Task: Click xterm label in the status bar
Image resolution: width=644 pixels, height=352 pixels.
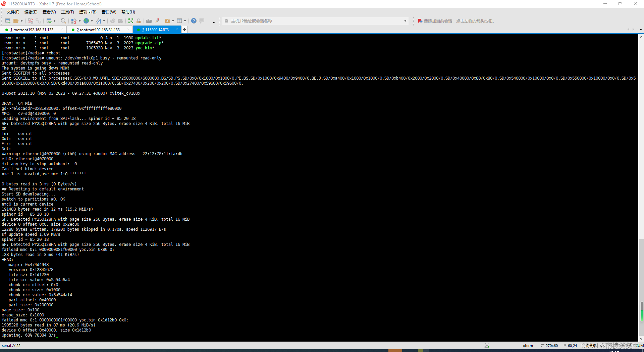Action: pos(528,345)
